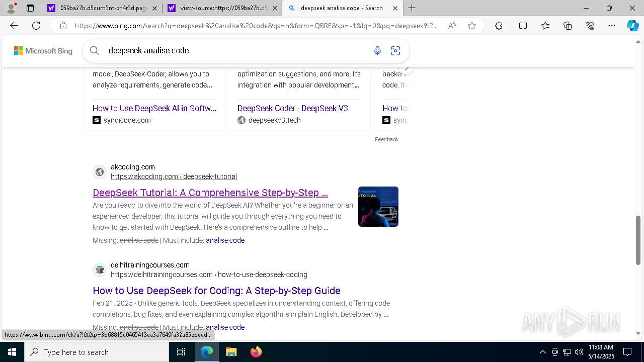This screenshot has height=362, width=644.
Task: Open DeepSeek Tutorial Comprehensive Step-by-Step result
Action: click(x=210, y=193)
